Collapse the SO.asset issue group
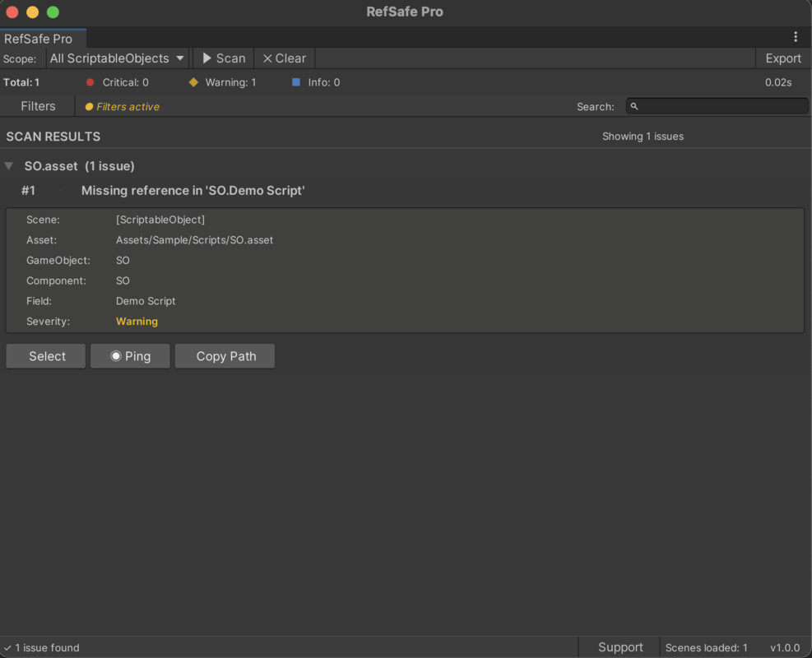This screenshot has height=658, width=812. tap(9, 165)
